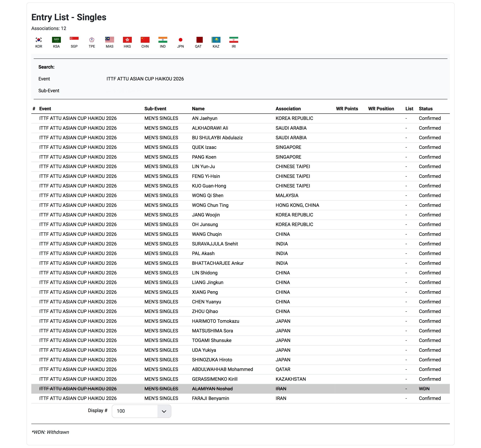Screen dimensions: 481x448
Task: Click the Saudi Arabia KSA flag
Action: tap(56, 40)
